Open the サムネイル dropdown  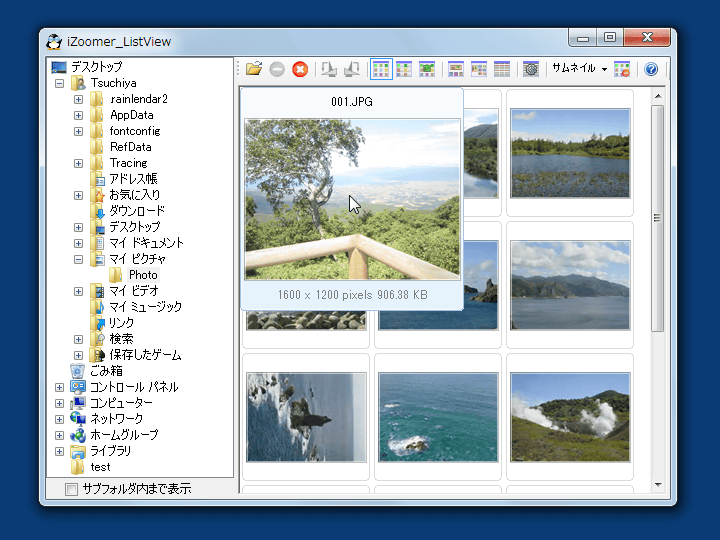click(x=579, y=68)
